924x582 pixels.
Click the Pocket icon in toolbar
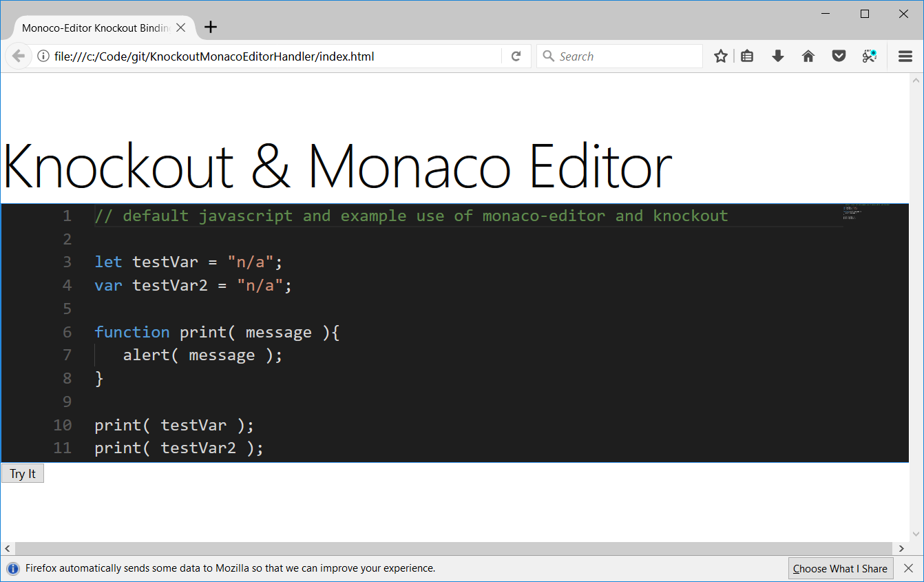coord(839,56)
